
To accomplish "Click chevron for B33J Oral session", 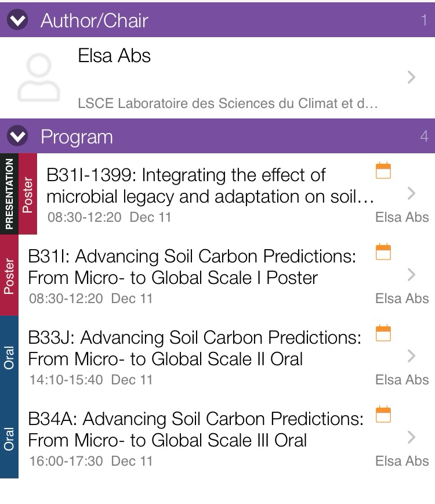I will (411, 356).
